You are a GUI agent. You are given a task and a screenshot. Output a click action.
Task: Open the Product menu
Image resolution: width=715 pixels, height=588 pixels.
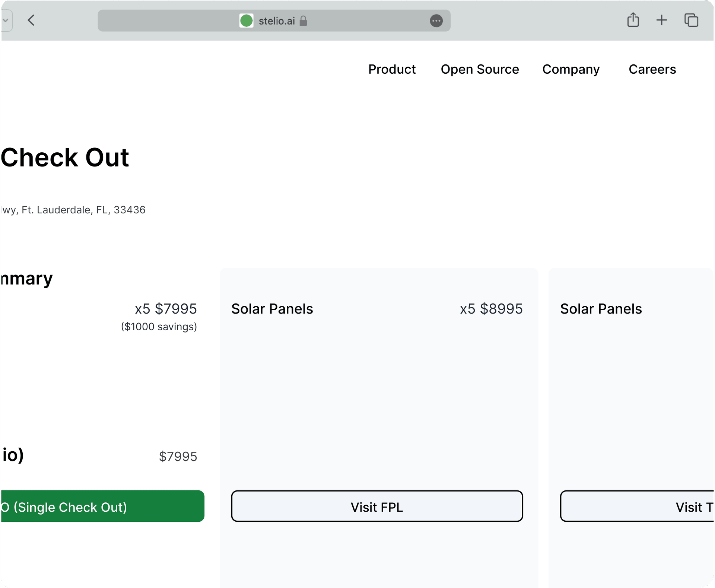[392, 69]
